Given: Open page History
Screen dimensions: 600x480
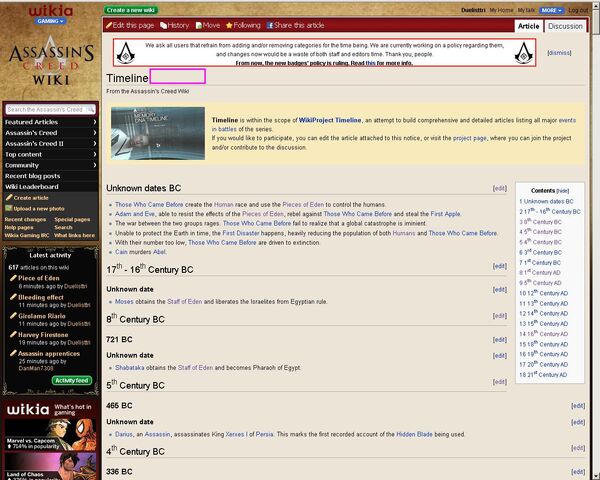Looking at the screenshot, I should [175, 26].
